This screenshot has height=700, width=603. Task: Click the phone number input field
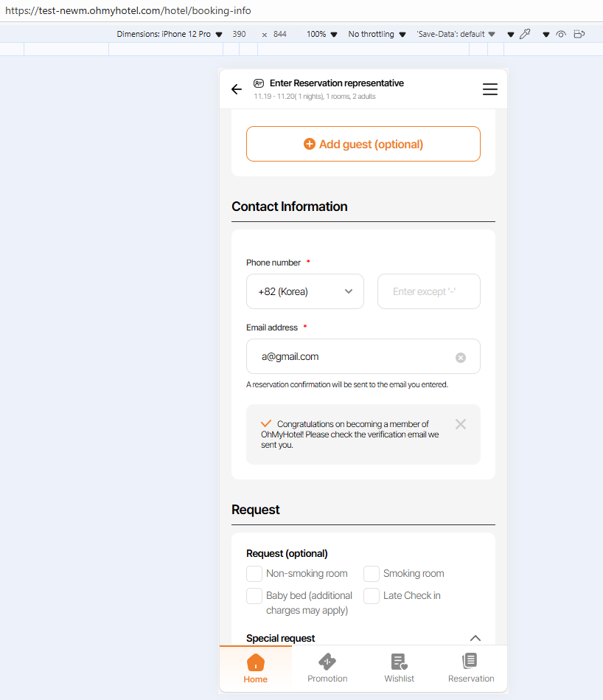(429, 291)
